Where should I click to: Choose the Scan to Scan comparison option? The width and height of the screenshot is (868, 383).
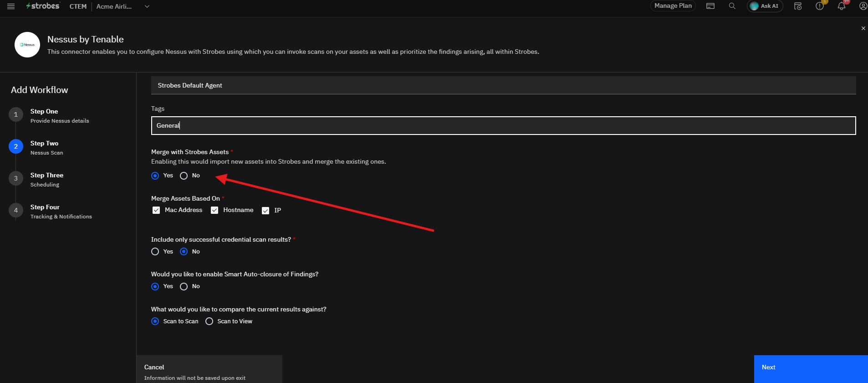tap(155, 321)
